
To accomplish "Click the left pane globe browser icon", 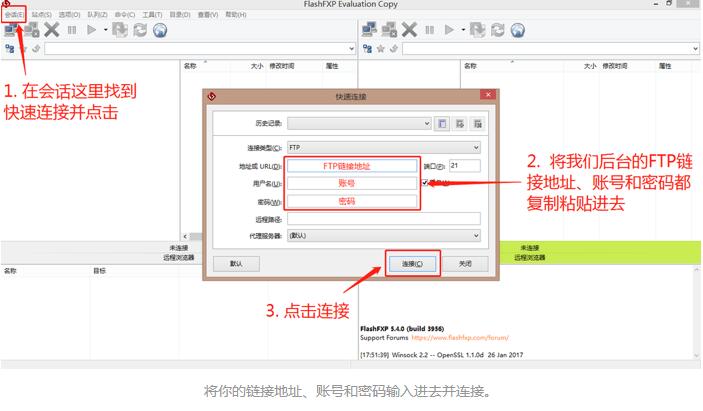I will click(x=160, y=30).
